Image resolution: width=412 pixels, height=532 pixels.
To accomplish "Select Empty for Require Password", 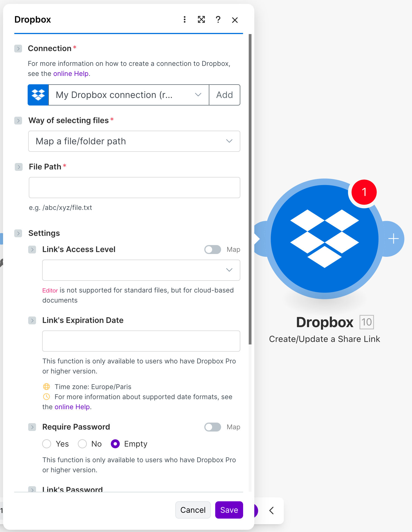I will [115, 444].
